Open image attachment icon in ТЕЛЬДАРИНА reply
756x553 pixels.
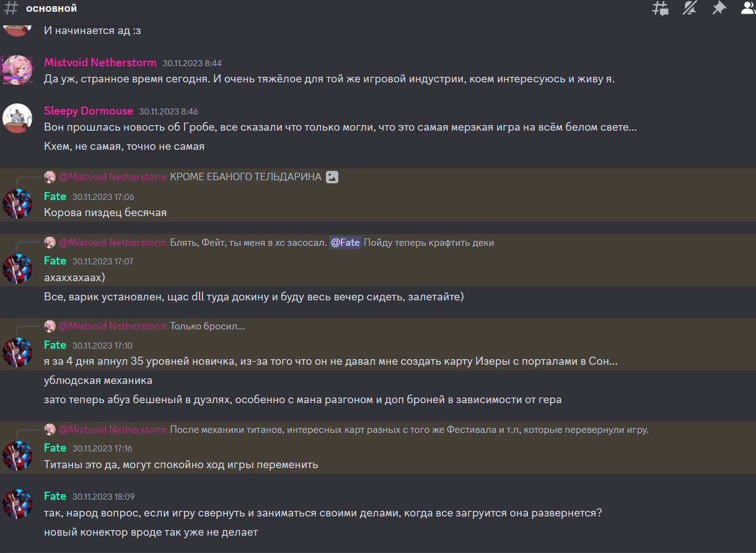click(332, 177)
